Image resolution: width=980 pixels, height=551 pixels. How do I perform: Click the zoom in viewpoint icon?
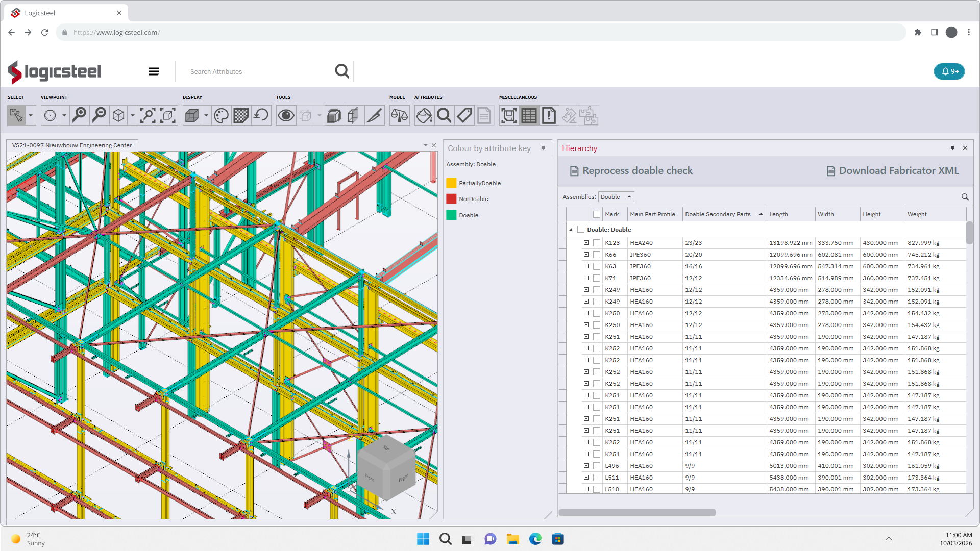pos(79,115)
